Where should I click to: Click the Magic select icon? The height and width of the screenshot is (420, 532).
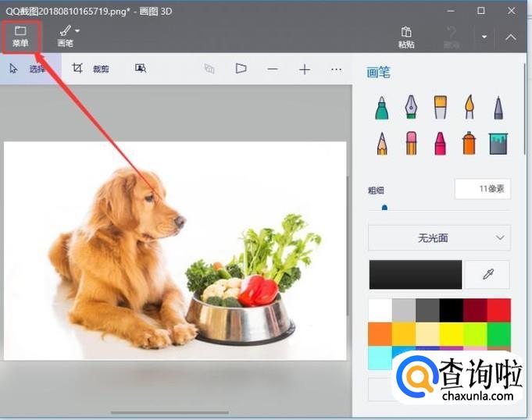141,69
